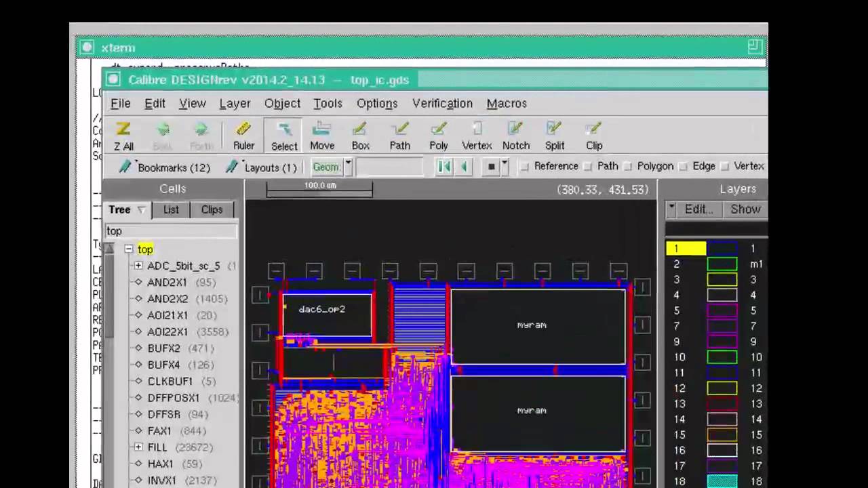Click the Z All zoom tool

tap(123, 136)
